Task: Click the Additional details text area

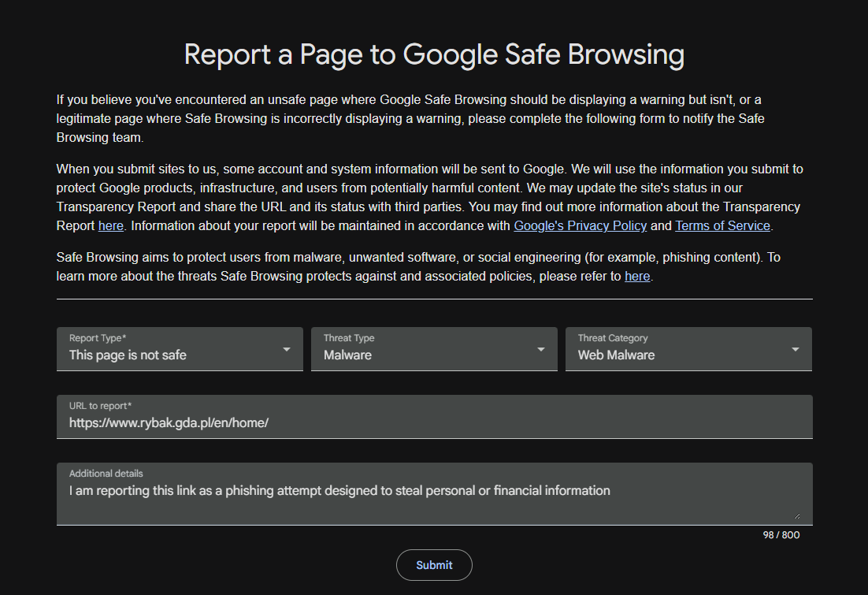Action: pos(435,493)
